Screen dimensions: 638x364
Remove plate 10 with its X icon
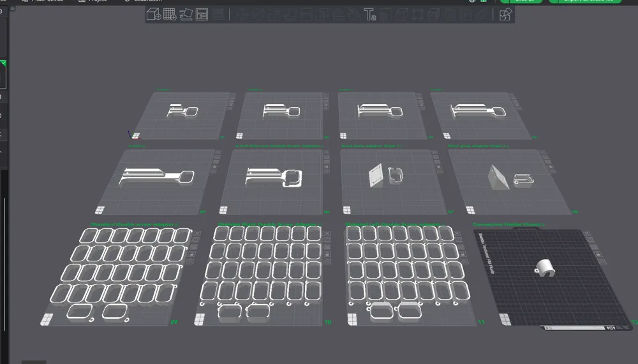327,233
